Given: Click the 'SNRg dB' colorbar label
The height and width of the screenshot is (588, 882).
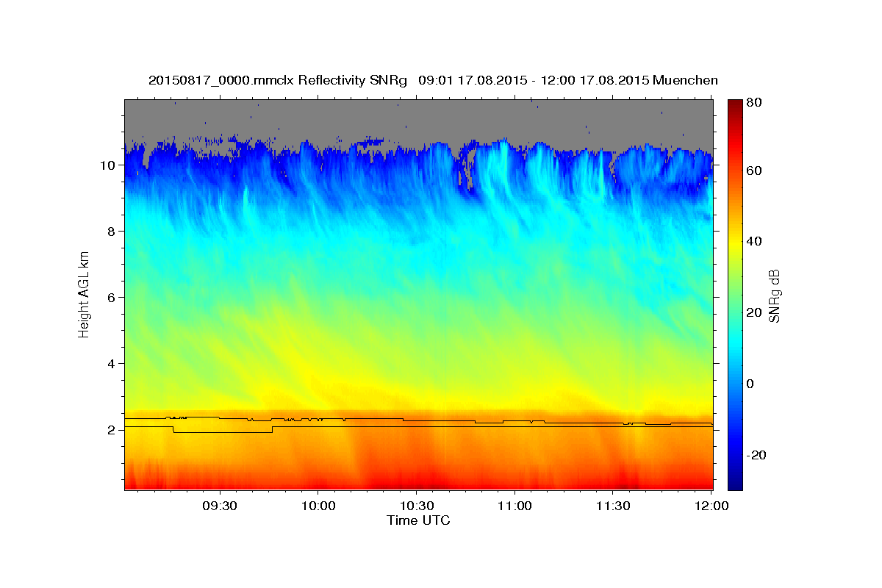Looking at the screenshot, I should pos(773,295).
